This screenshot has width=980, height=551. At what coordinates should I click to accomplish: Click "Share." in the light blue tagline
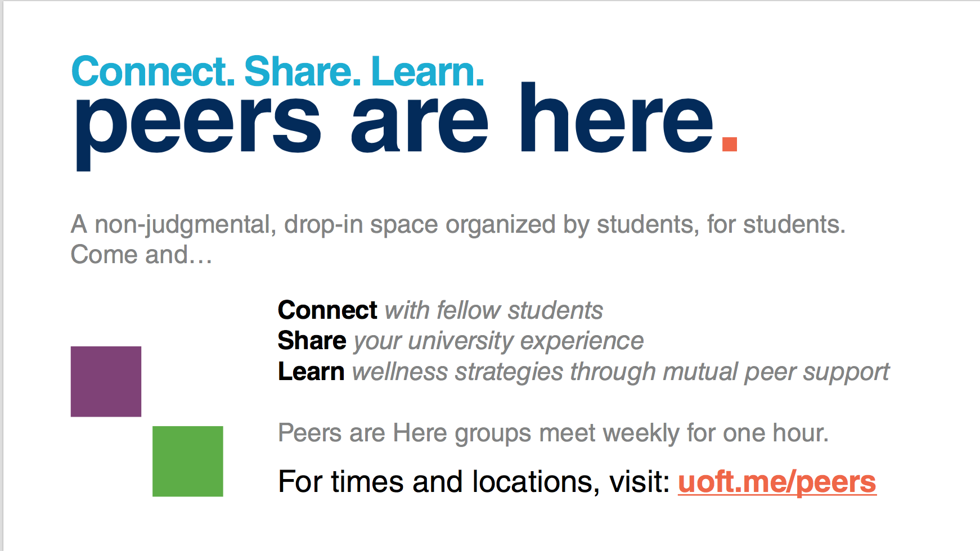click(302, 72)
